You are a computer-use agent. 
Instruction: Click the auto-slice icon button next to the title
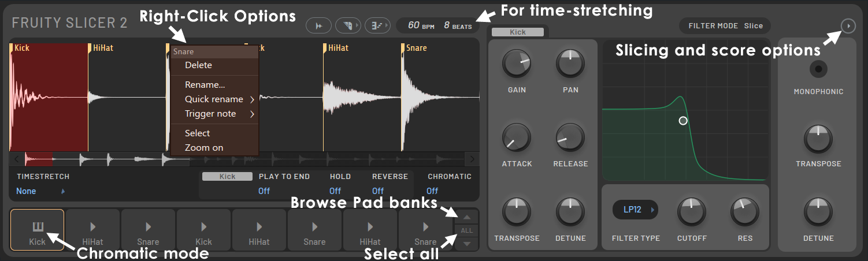[318, 25]
